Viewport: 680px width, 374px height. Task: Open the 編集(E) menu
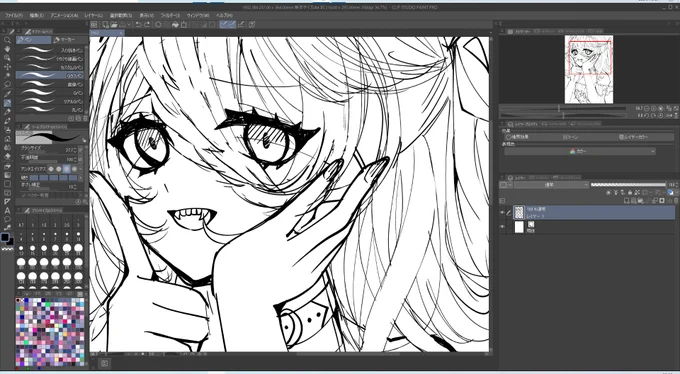(x=36, y=15)
